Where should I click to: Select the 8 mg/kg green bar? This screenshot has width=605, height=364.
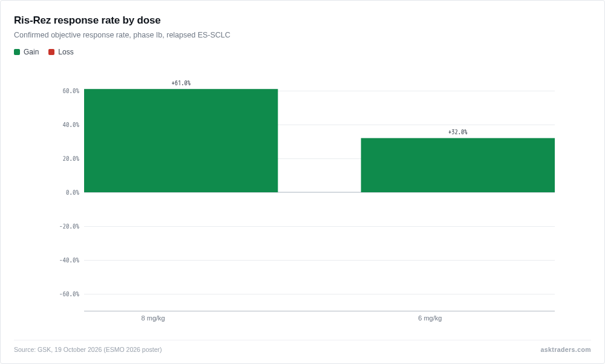point(181,141)
